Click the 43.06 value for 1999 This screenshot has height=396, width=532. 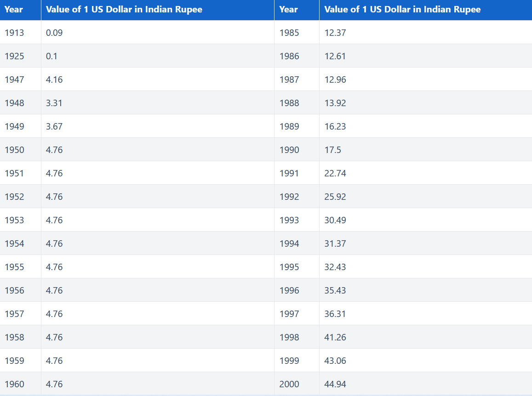click(335, 361)
